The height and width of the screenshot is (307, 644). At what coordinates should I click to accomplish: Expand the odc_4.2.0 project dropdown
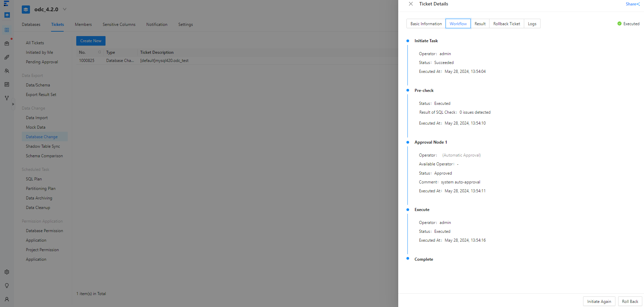pyautogui.click(x=65, y=9)
